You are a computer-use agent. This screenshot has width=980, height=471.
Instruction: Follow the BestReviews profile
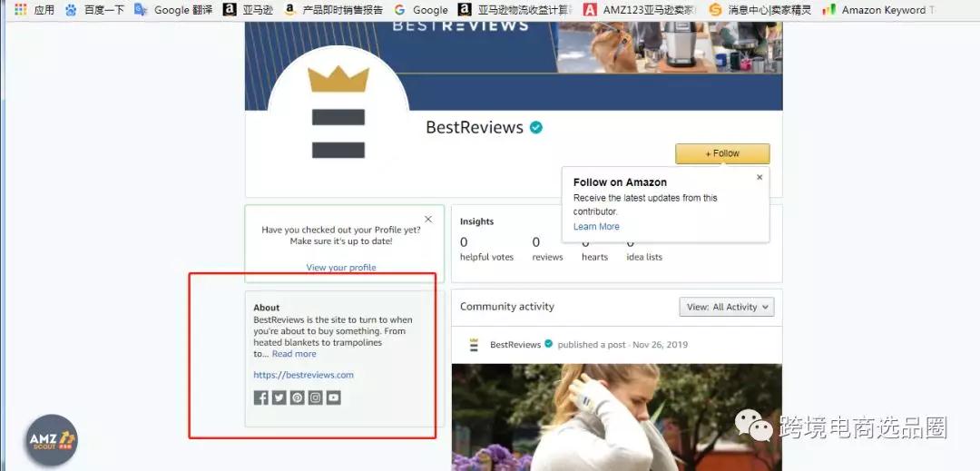pyautogui.click(x=722, y=153)
